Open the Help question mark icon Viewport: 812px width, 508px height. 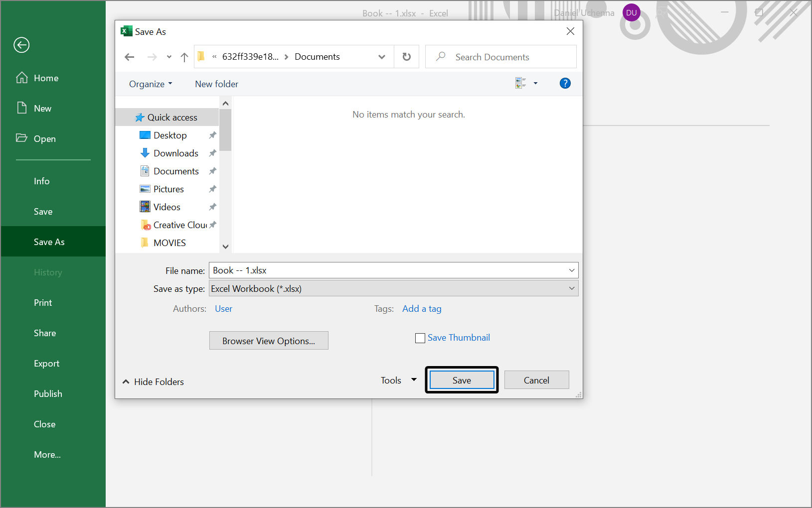(x=565, y=83)
